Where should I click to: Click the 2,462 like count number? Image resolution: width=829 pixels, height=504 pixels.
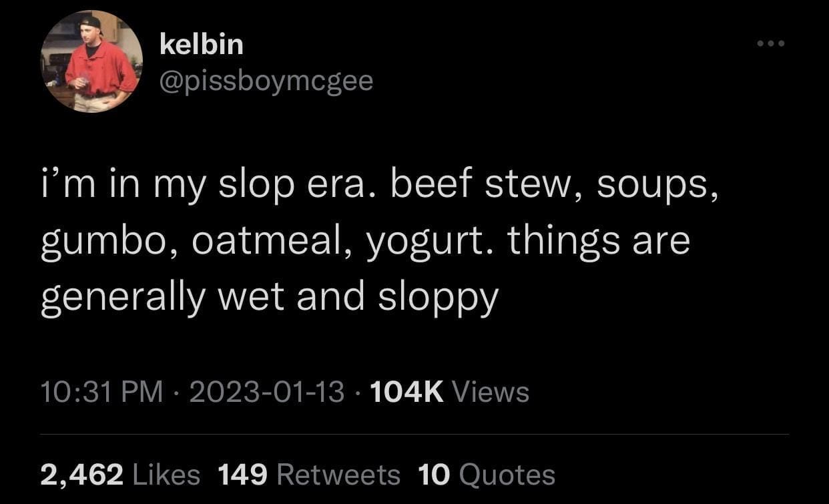point(81,475)
